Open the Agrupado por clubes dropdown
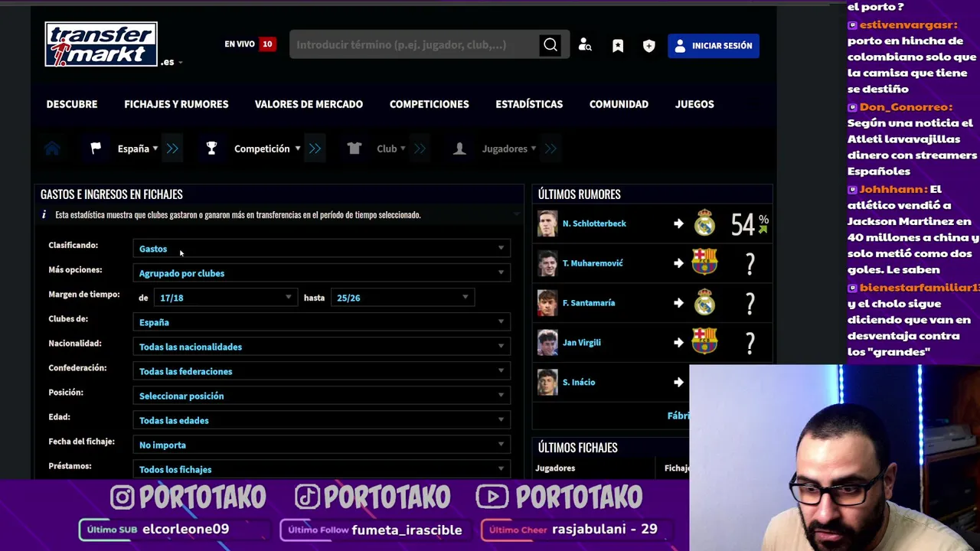Screen dimensions: 980x551 322,273
